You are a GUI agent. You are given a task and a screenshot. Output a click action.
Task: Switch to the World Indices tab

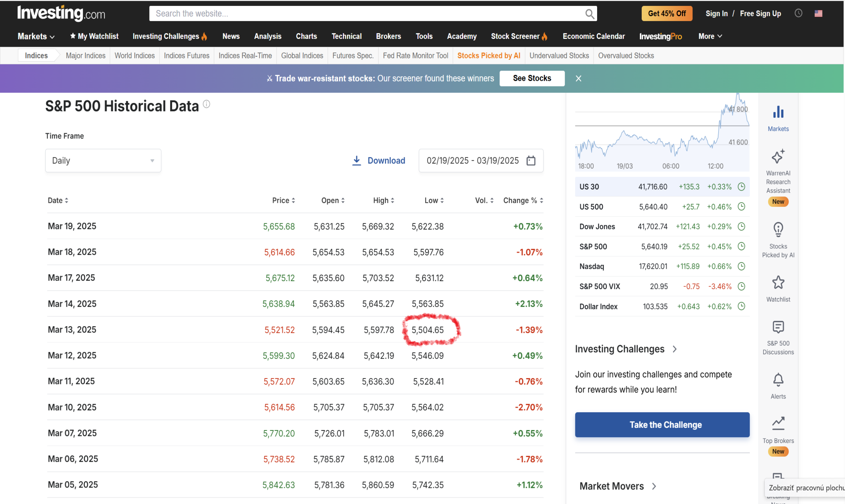point(135,56)
